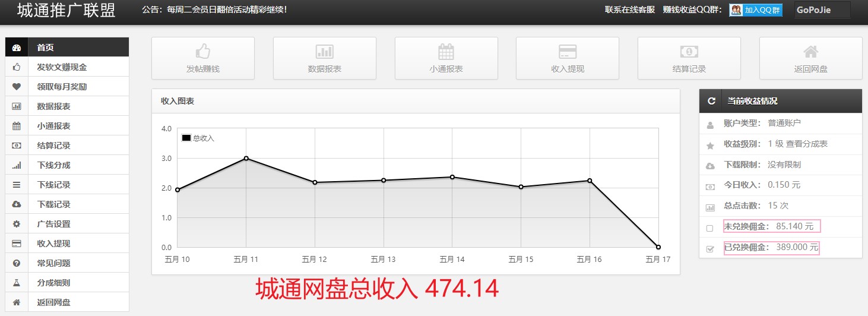Click the list icon beside 下线记录
This screenshot has width=868, height=316.
pyautogui.click(x=17, y=185)
